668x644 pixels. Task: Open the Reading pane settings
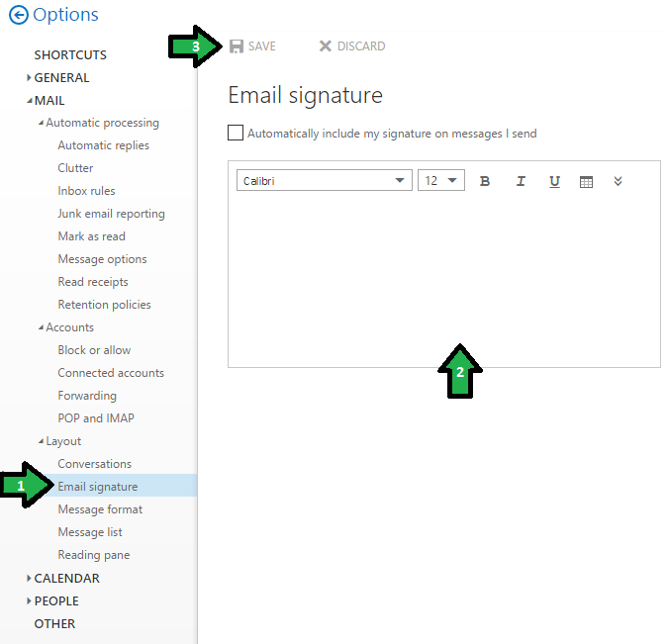(x=93, y=555)
